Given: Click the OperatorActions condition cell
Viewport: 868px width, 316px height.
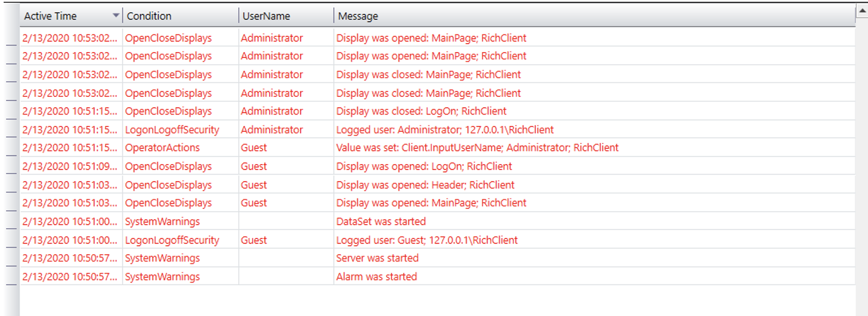Looking at the screenshot, I should pos(162,148).
